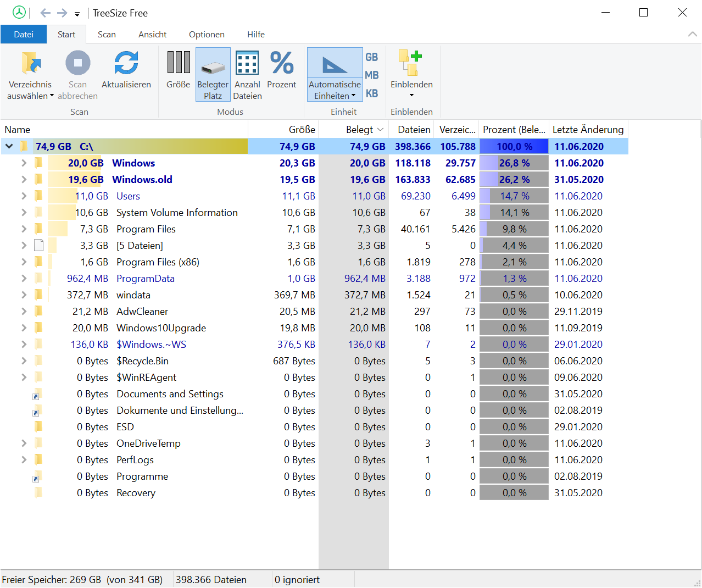Collapse the C:\ root node
702x588 pixels.
[x=9, y=146]
